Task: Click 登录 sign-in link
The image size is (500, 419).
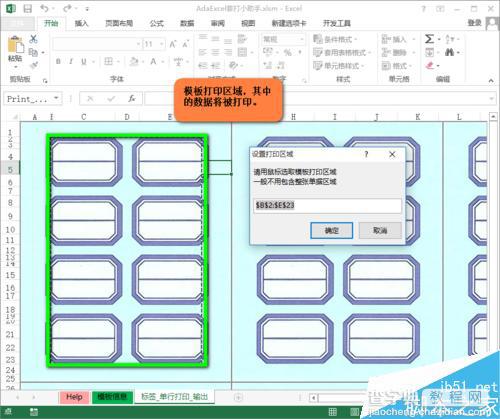Action: tap(474, 23)
